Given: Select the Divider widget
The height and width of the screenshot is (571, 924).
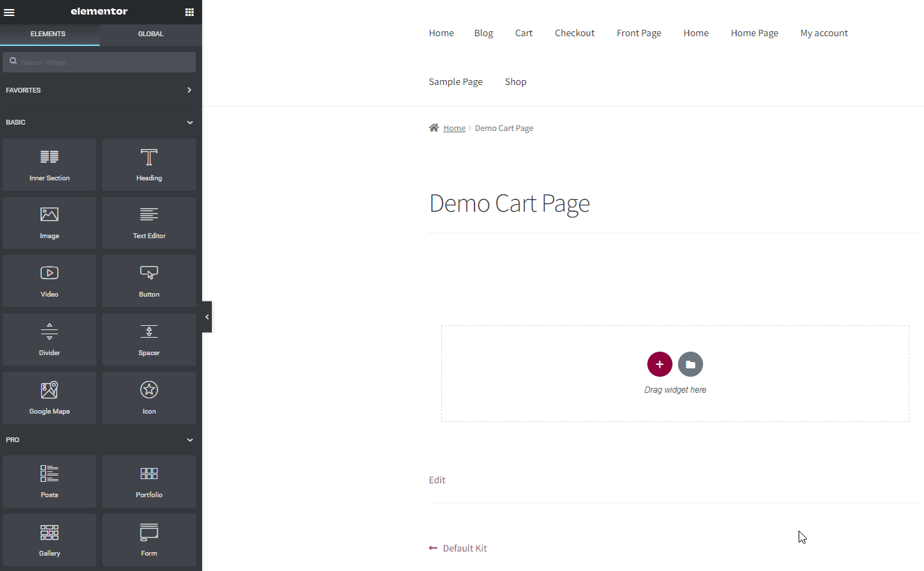Looking at the screenshot, I should (x=49, y=339).
